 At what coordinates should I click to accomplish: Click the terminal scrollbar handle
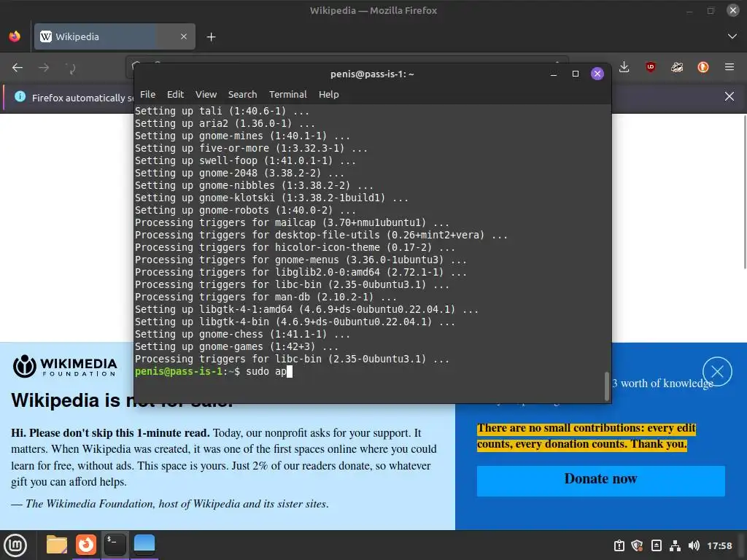[607, 386]
